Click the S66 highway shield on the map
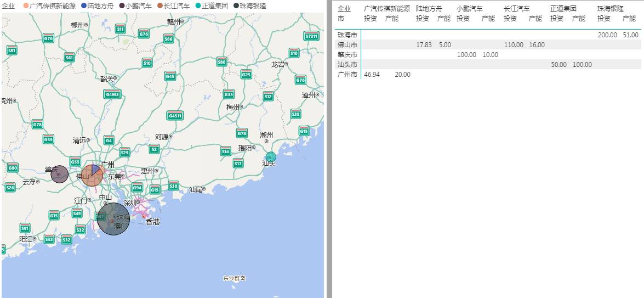This screenshot has height=298, width=644. point(168,38)
